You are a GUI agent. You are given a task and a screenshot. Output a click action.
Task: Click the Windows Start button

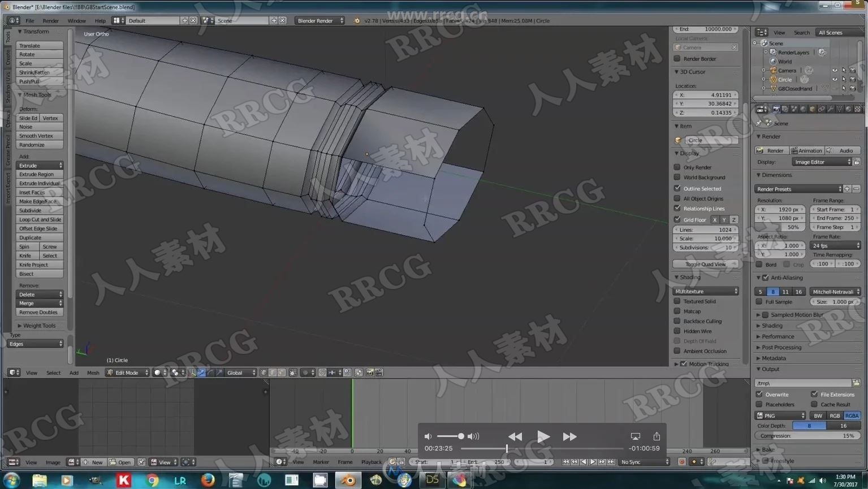(x=11, y=480)
